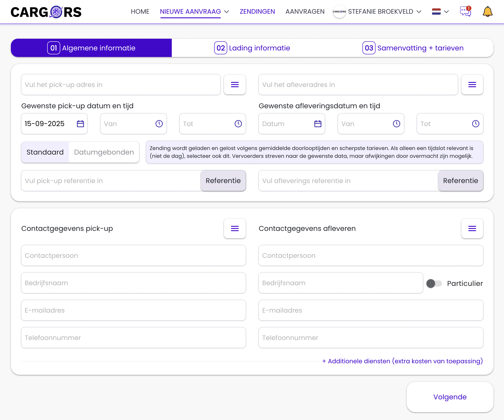Open the chat messages icon

[465, 12]
